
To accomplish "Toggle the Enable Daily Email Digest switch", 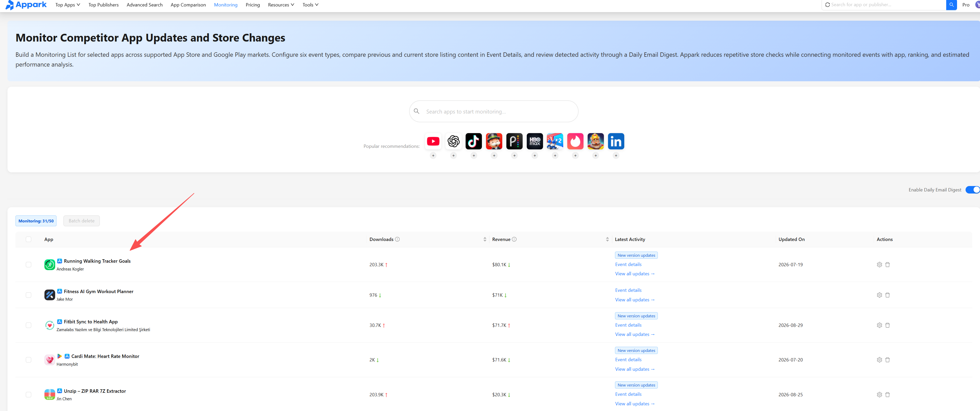I will click(973, 190).
